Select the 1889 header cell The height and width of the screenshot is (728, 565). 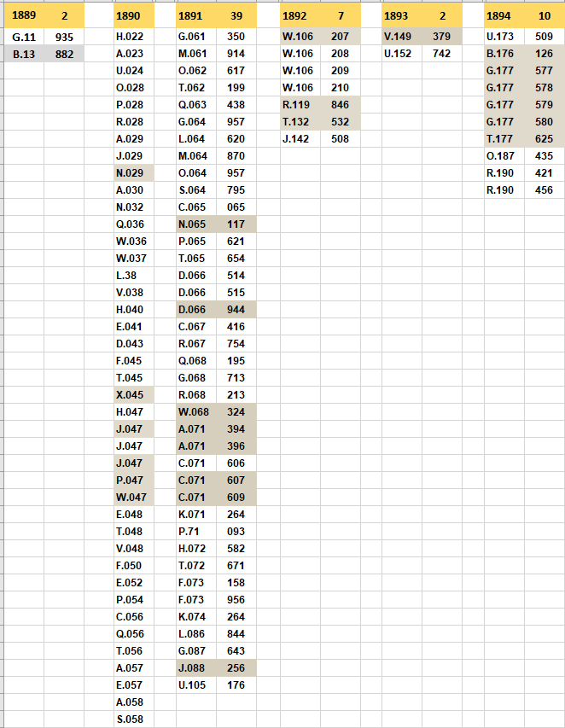coord(24,15)
